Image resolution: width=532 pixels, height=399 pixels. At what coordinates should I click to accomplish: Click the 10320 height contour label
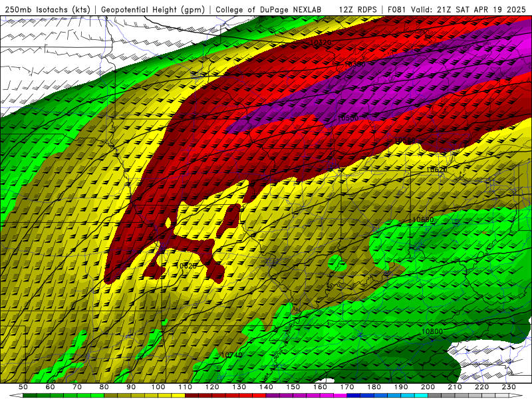(321, 43)
